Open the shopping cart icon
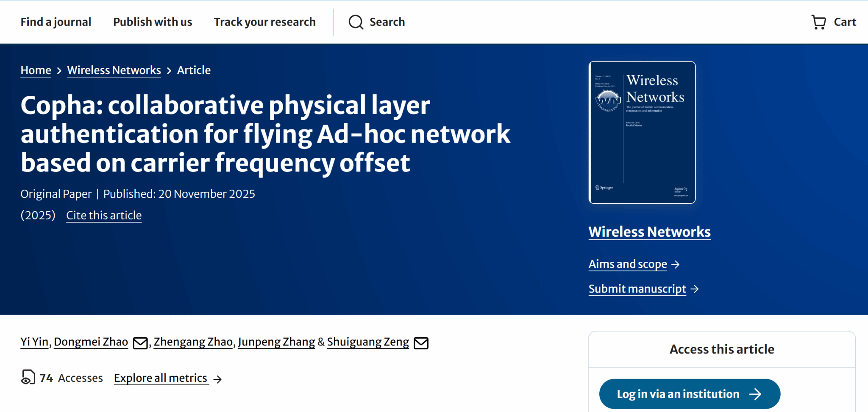The image size is (868, 412). click(818, 22)
